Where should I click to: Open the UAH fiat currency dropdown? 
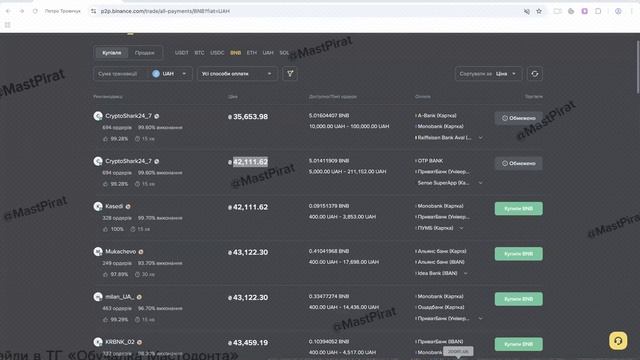(169, 74)
